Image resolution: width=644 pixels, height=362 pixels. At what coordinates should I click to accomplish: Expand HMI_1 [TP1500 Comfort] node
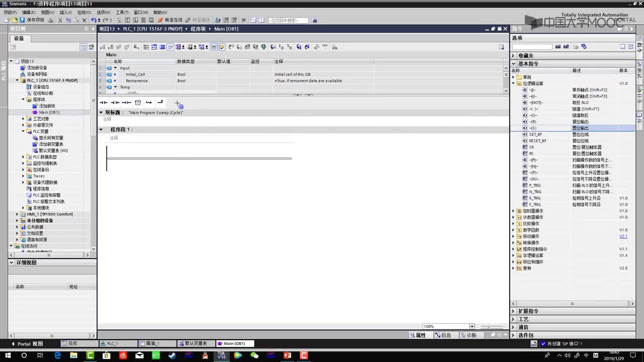[17, 214]
